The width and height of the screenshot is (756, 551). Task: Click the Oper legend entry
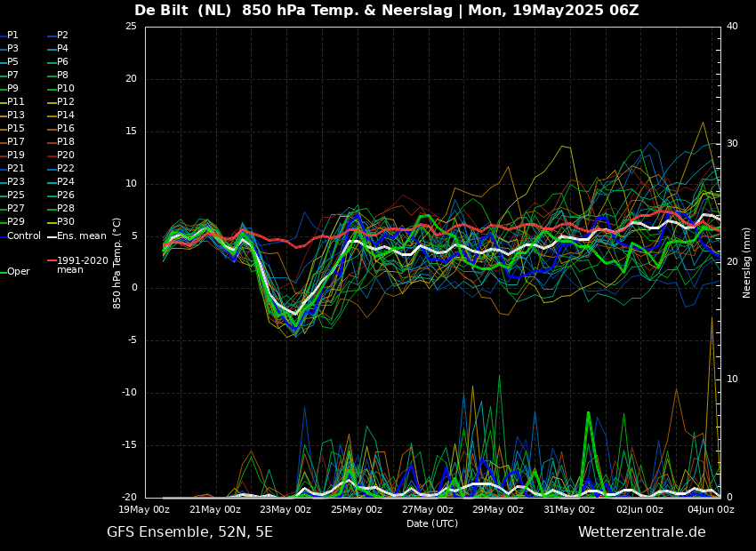tap(18, 272)
